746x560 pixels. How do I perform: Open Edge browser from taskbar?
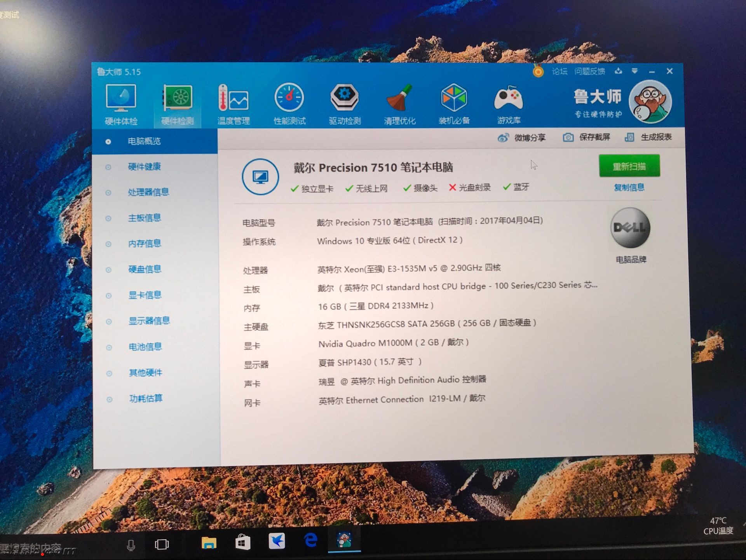311,541
